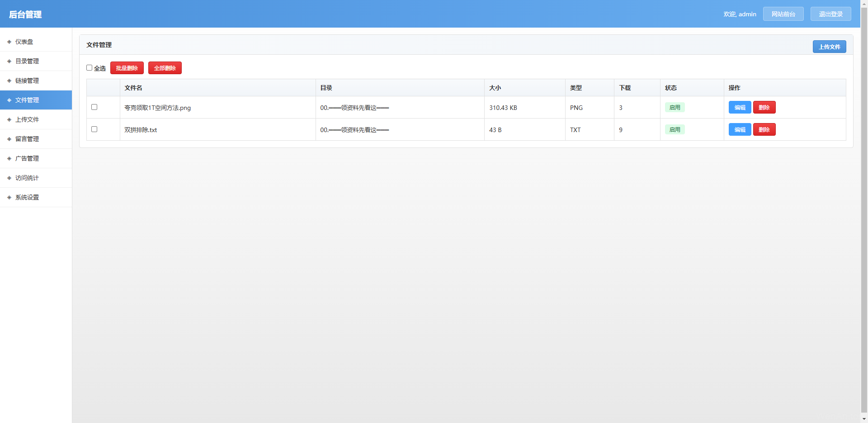Click the diamond icon beside 链接管理
Image resolution: width=868 pixels, height=423 pixels.
coord(9,81)
